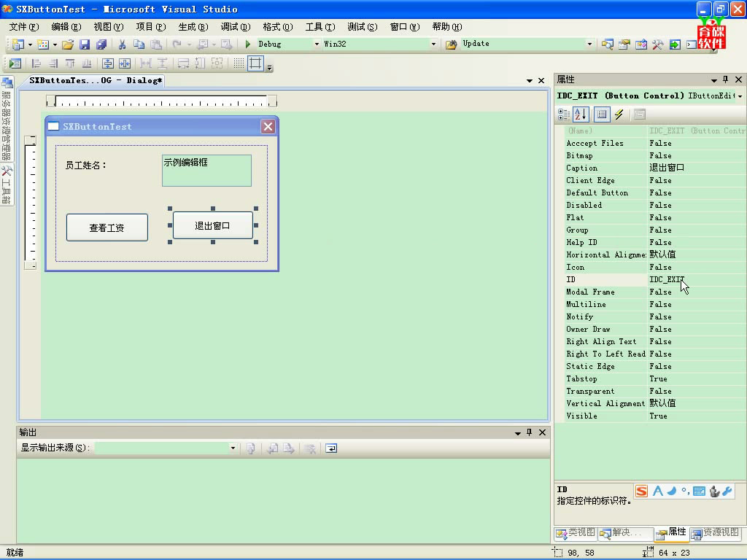
Task: Close the SXButtonTest dialog preview
Action: point(268,127)
